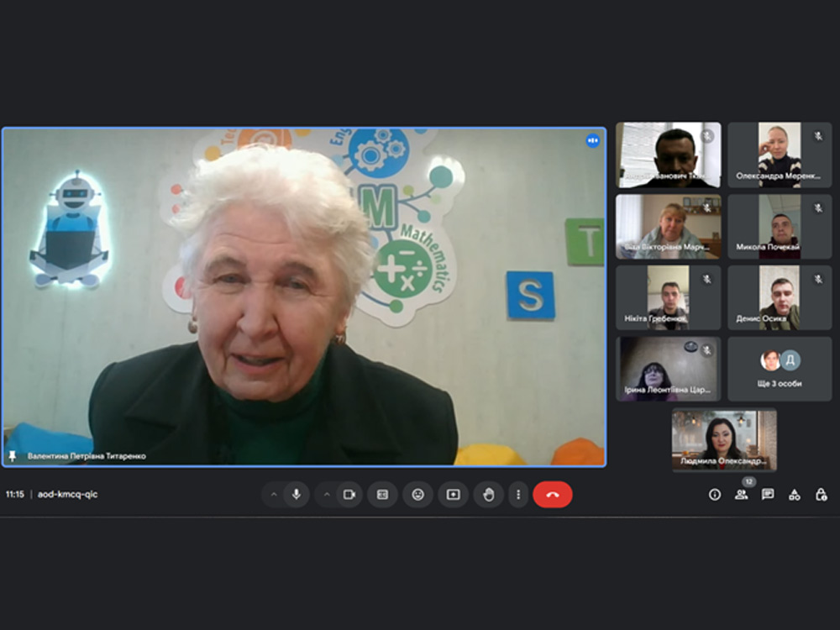Click meeting code aod-kmcq-qic

point(67,495)
